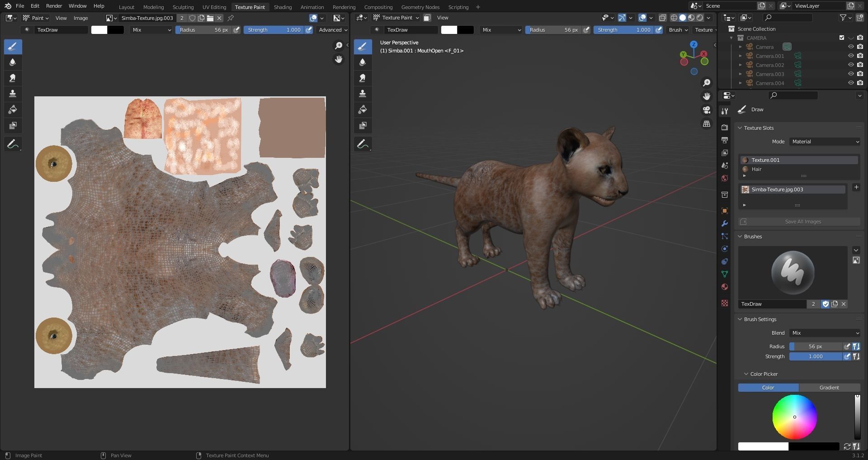Open the Texture Paint mode dropdown in viewport

pos(396,18)
